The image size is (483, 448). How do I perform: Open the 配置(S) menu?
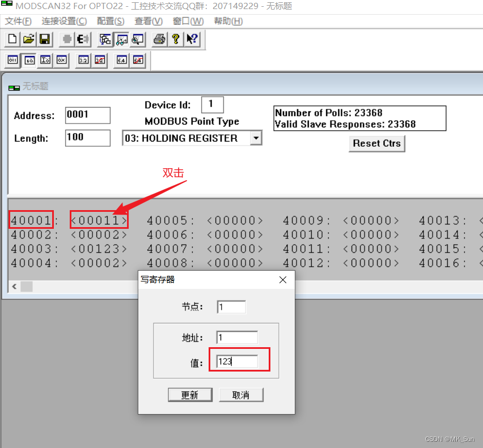point(111,21)
